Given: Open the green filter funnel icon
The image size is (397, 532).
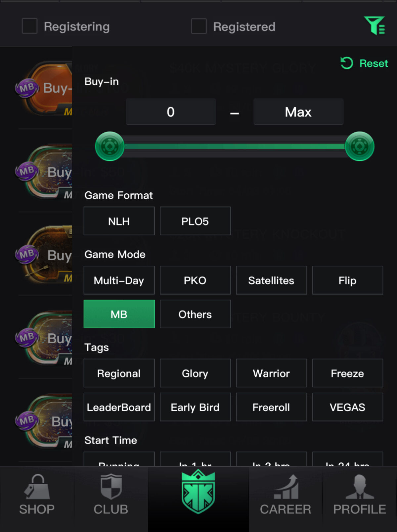Looking at the screenshot, I should coord(375,25).
